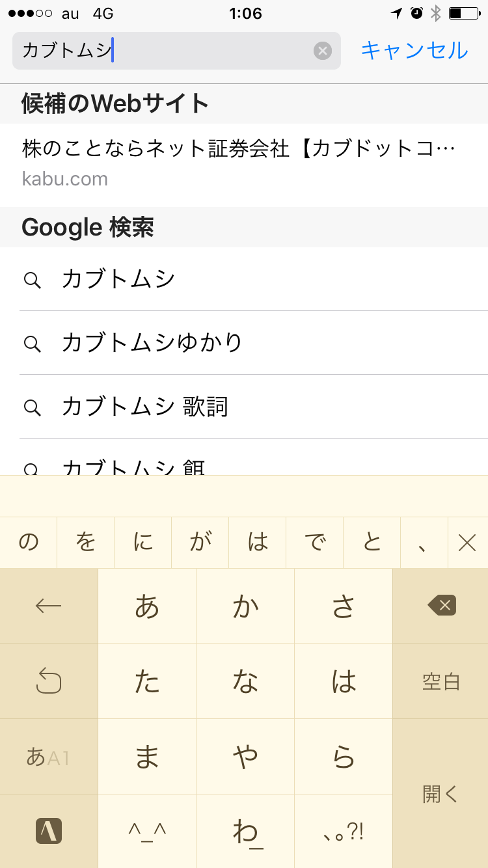Insert the particle を candidate

(x=86, y=542)
